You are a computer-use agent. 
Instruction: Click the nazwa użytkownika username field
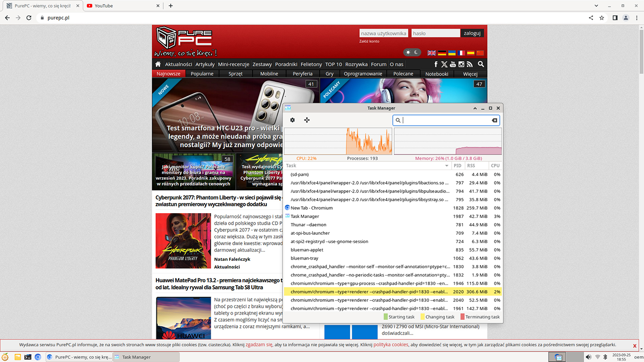coord(383,33)
